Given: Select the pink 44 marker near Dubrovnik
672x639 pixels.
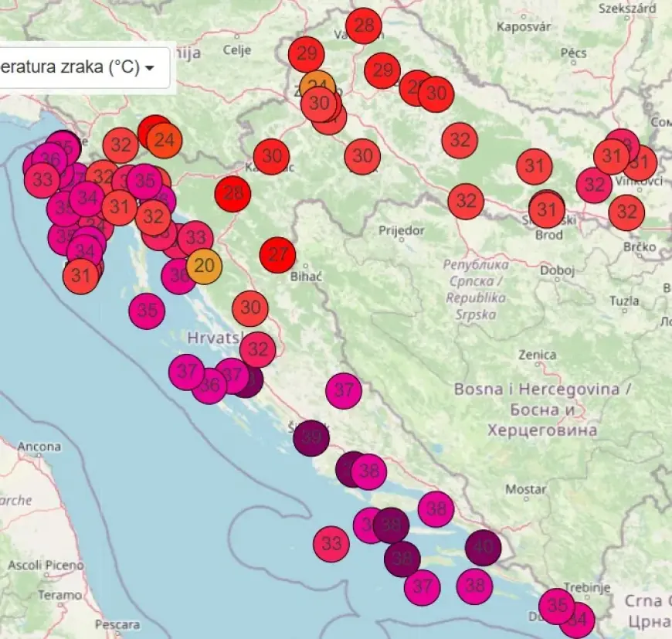Looking at the screenshot, I should tap(577, 618).
